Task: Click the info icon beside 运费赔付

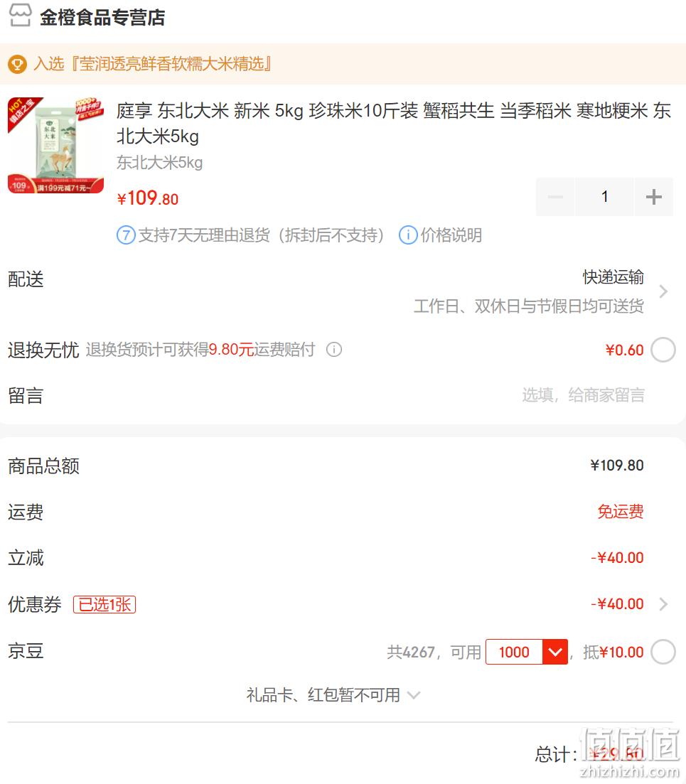Action: click(x=334, y=350)
